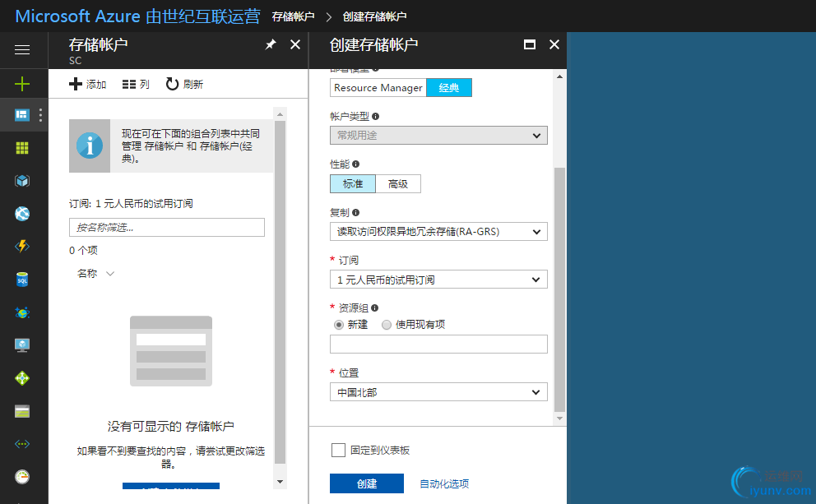Click the 创建 button
Screen dimensions: 816x504
[367, 483]
